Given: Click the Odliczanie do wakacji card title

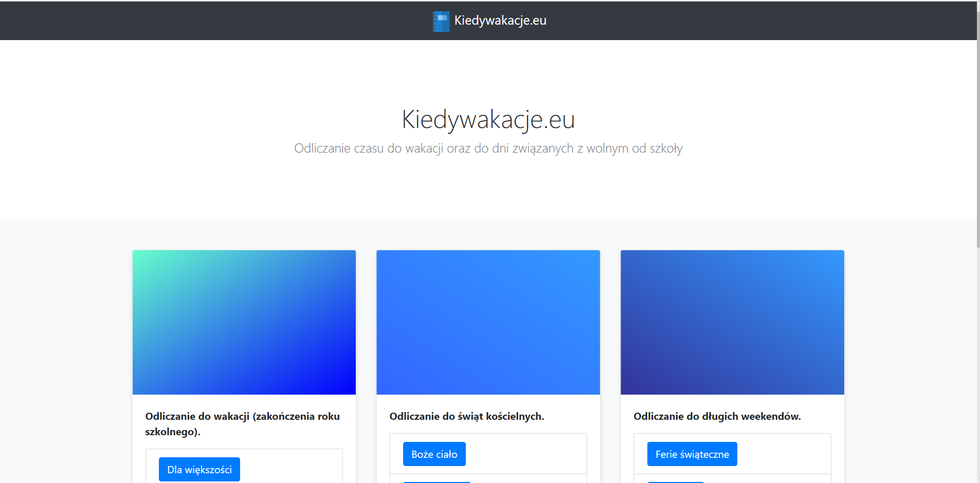Looking at the screenshot, I should 243,424.
